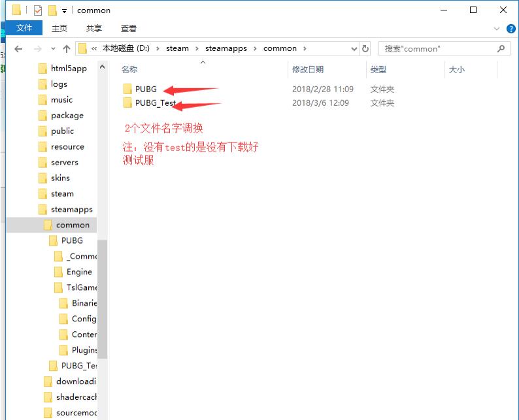This screenshot has height=420, width=519.
Task: Click steam in the address breadcrumb
Action: (x=177, y=48)
